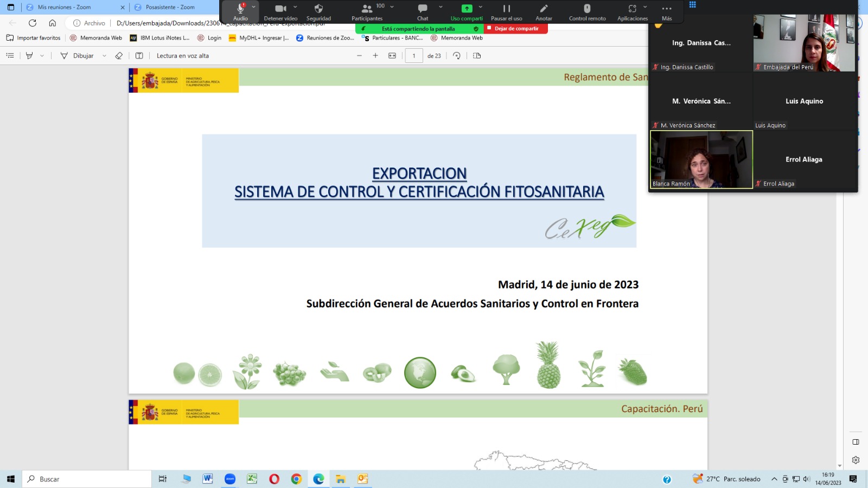Open the 'Login' bookmark

pyautogui.click(x=209, y=38)
